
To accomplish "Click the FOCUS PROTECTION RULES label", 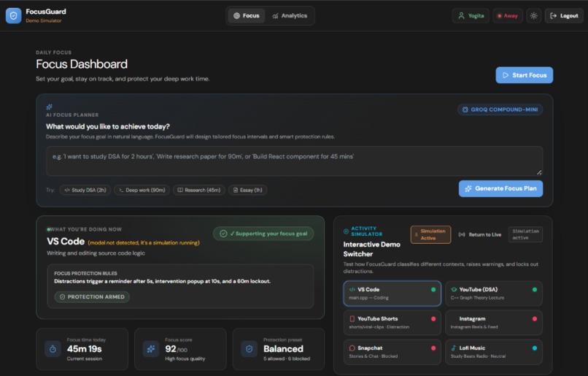I will [85, 273].
